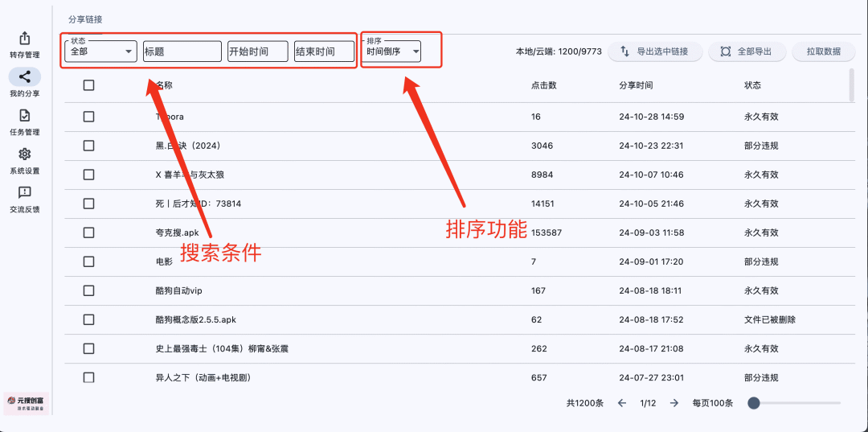868x432 pixels.
Task: Click the 状态 column header
Action: click(752, 85)
